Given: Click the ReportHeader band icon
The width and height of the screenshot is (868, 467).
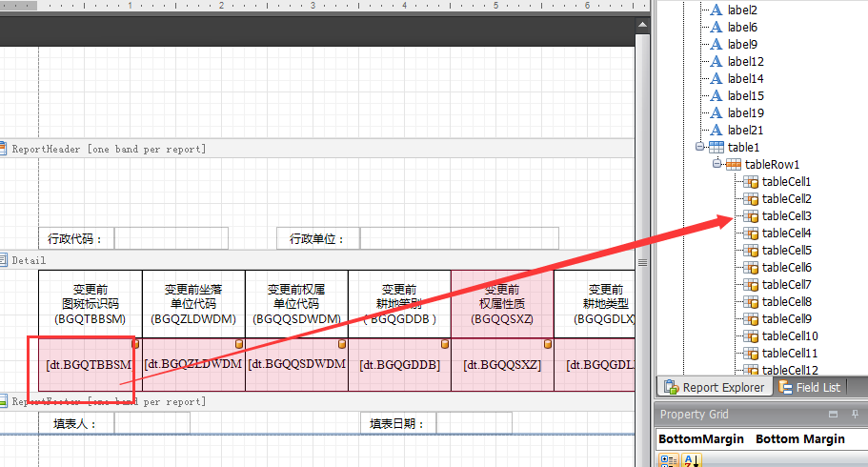Looking at the screenshot, I should click(x=3, y=149).
